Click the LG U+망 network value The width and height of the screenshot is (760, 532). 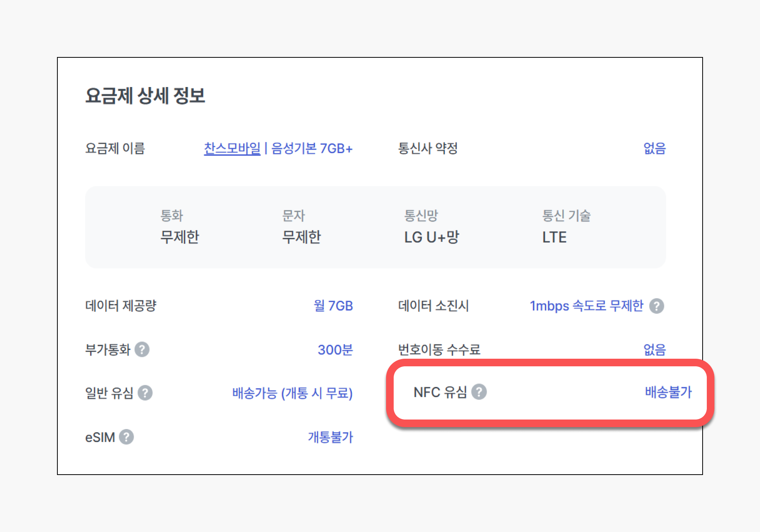pyautogui.click(x=432, y=237)
